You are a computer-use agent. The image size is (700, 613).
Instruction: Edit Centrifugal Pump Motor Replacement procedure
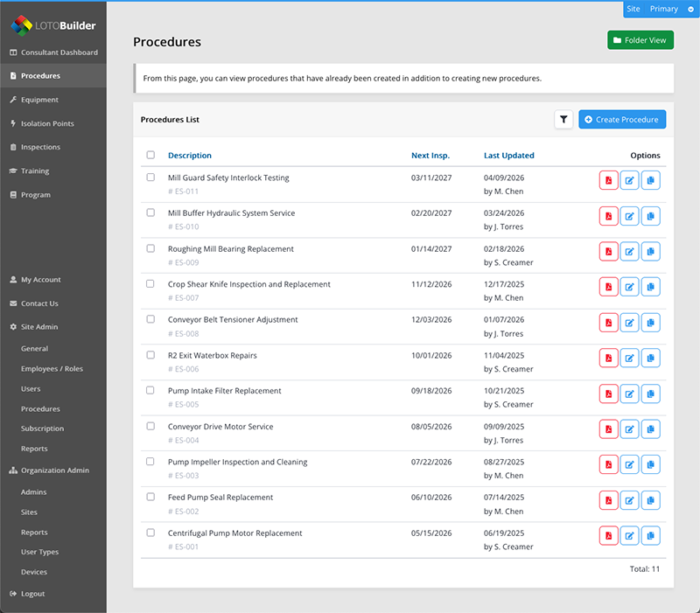[629, 535]
